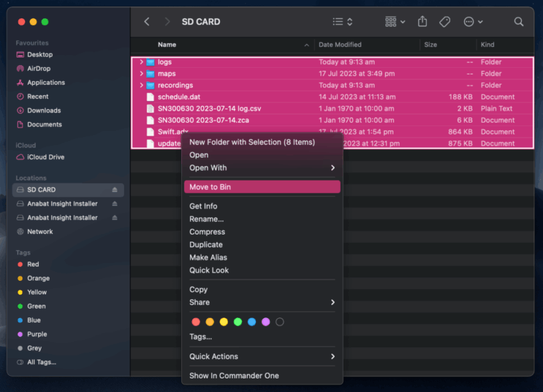The height and width of the screenshot is (392, 543).
Task: Eject the first Anabat Insight Installer
Action: tap(115, 203)
